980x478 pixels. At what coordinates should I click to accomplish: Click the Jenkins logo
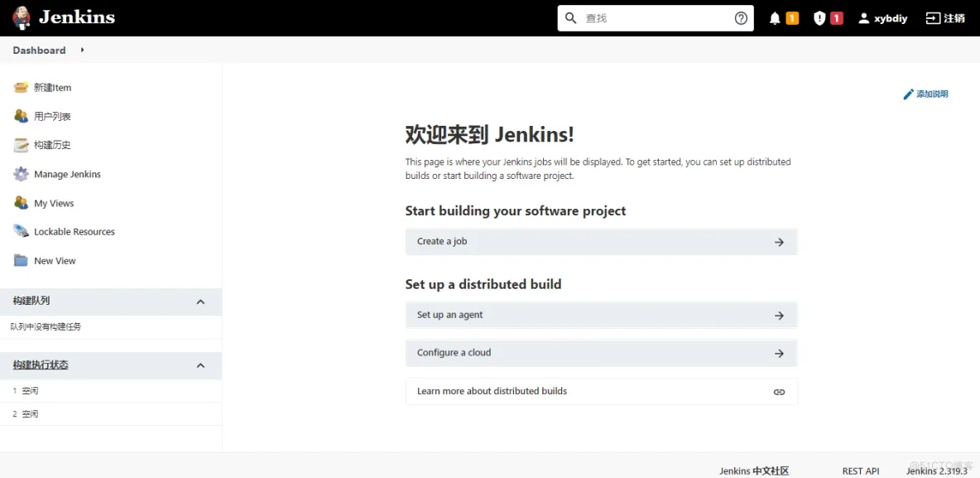[21, 17]
